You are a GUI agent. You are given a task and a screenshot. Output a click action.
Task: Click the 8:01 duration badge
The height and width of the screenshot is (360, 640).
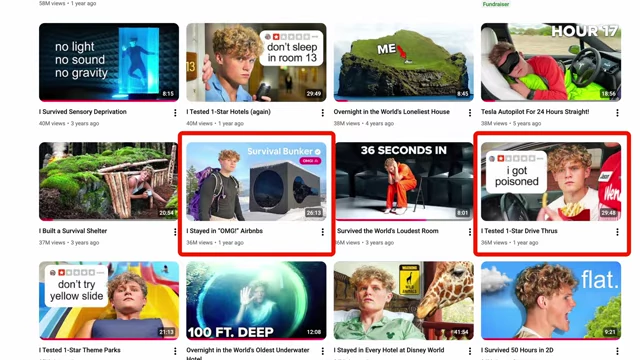point(462,213)
